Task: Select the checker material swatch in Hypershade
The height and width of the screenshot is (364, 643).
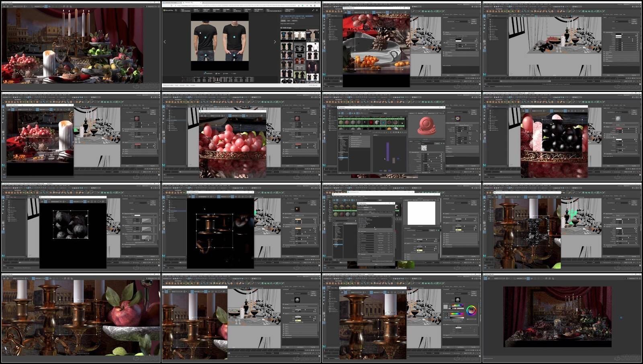Action: 383,123
